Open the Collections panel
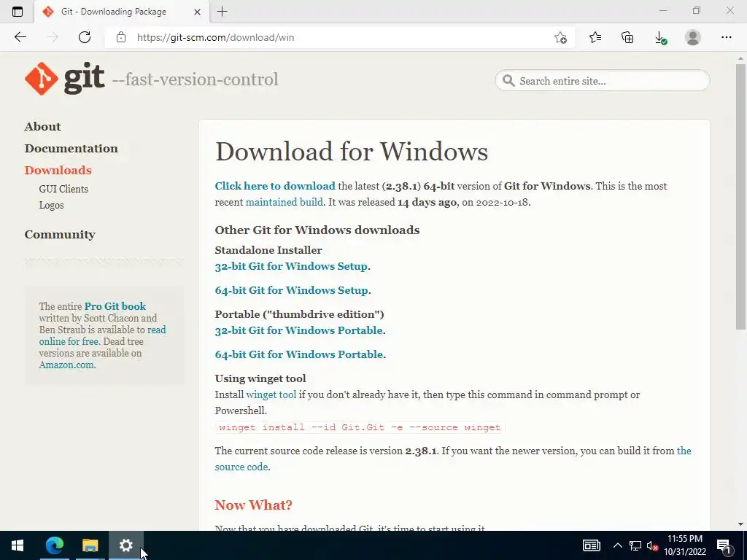Screen dimensions: 747x560 tap(627, 37)
